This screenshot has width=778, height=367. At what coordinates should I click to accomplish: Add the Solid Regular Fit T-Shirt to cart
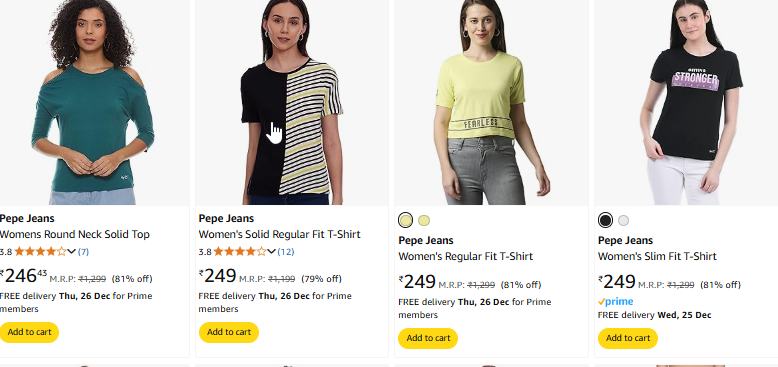click(x=229, y=332)
